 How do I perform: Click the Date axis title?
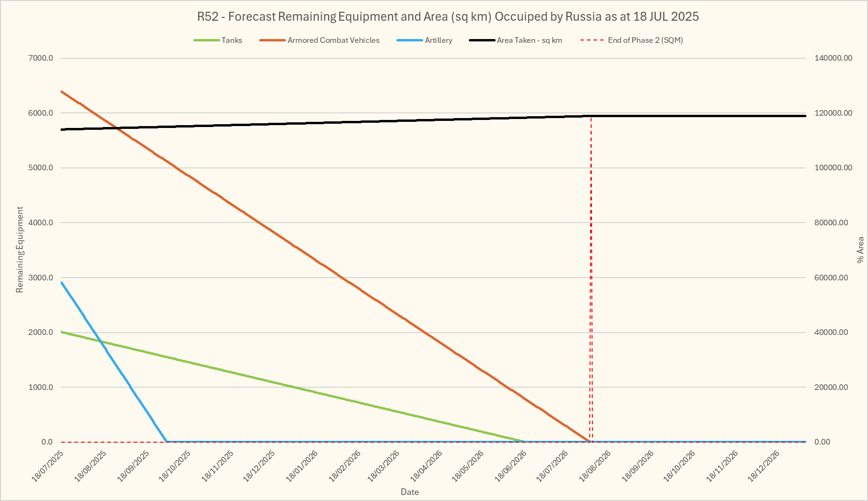[410, 492]
